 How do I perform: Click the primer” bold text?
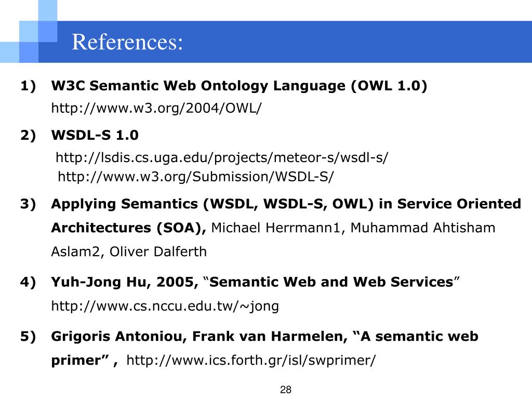click(x=85, y=361)
